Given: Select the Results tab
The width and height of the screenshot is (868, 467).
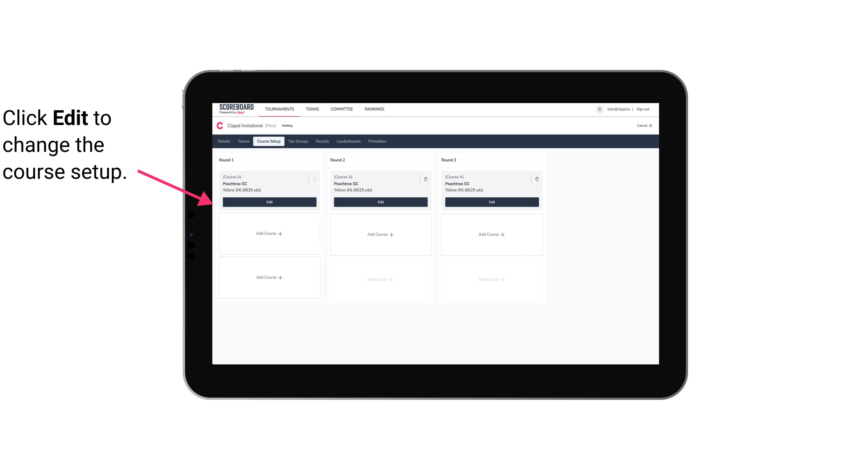Looking at the screenshot, I should [x=322, y=141].
